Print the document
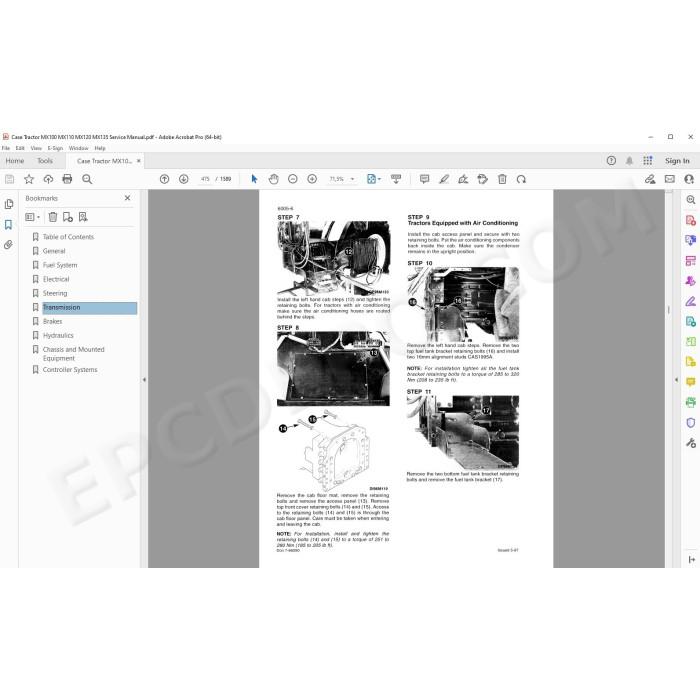This screenshot has height=700, width=700. (x=67, y=179)
